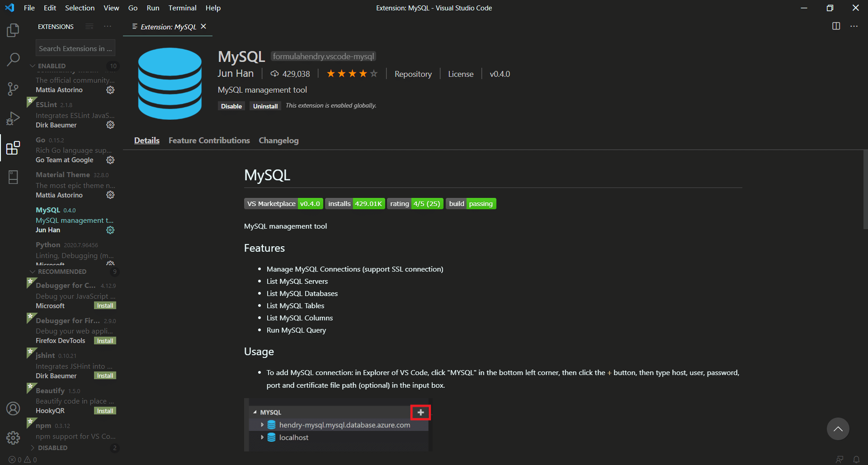868x465 pixels.
Task: Click the MySQL database logo image
Action: (x=170, y=84)
